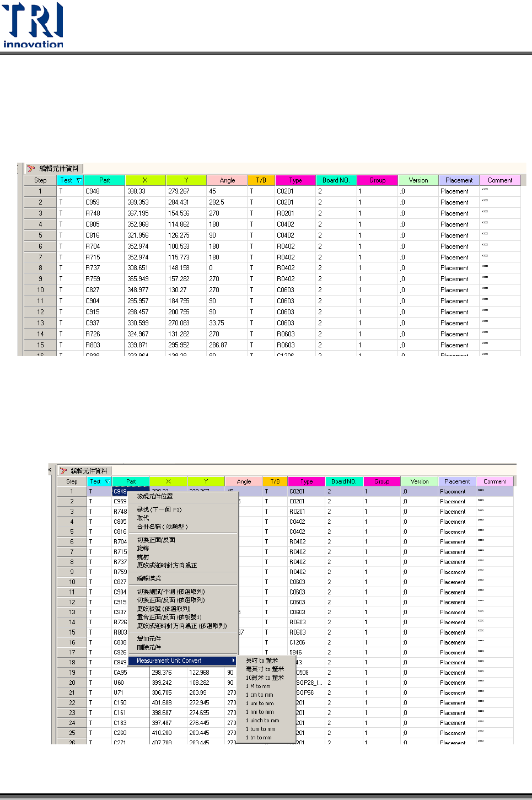The image size is (532, 800).
Task: Select 1 M to mm conversion
Action: (x=258, y=686)
